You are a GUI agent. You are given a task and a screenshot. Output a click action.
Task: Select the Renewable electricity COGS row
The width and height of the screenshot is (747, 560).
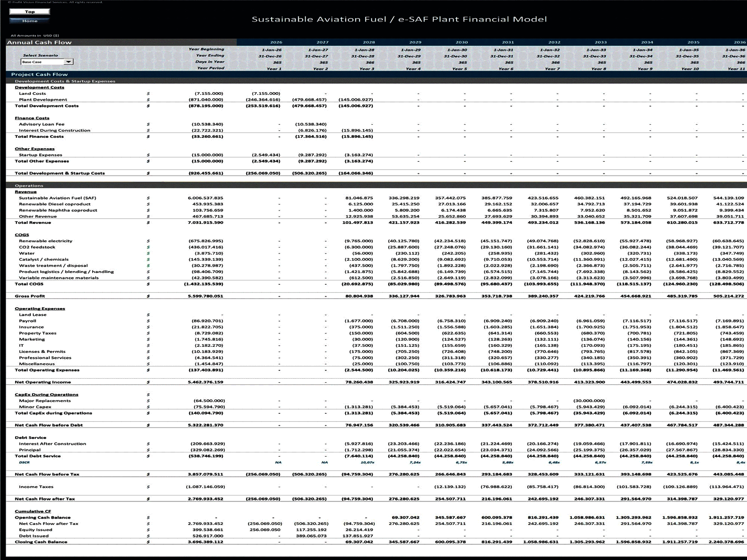click(x=46, y=241)
